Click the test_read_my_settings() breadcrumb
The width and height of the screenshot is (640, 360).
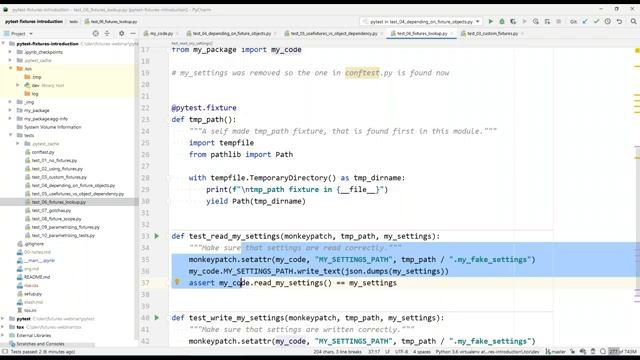coord(191,43)
